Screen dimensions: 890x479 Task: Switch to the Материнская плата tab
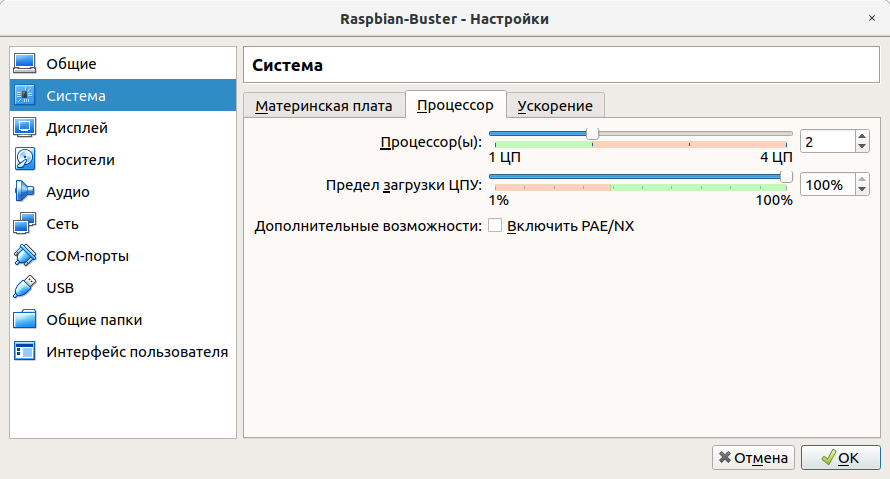[324, 106]
